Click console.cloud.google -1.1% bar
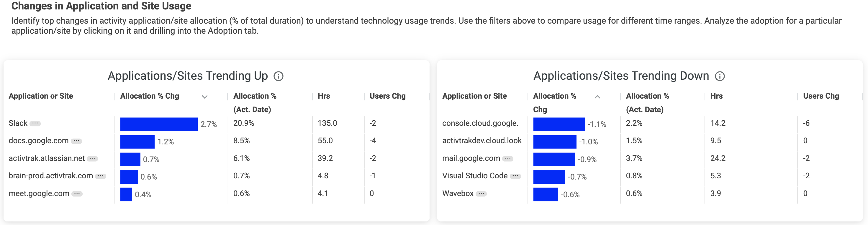The height and width of the screenshot is (225, 868). pos(559,124)
